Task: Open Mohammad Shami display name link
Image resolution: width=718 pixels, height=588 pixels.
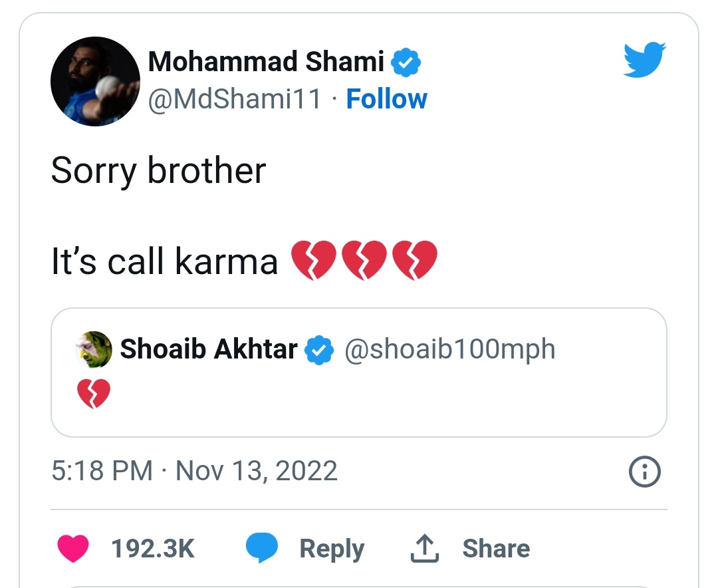Action: tap(266, 63)
